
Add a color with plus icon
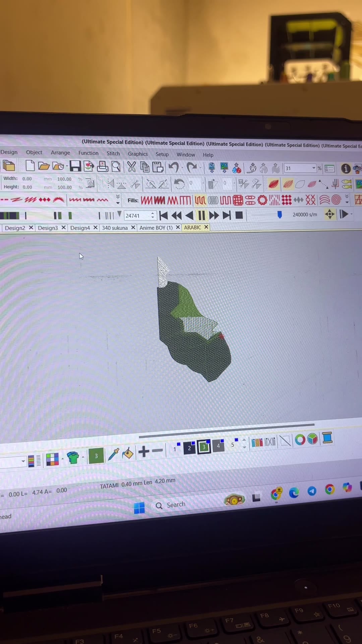click(x=143, y=451)
